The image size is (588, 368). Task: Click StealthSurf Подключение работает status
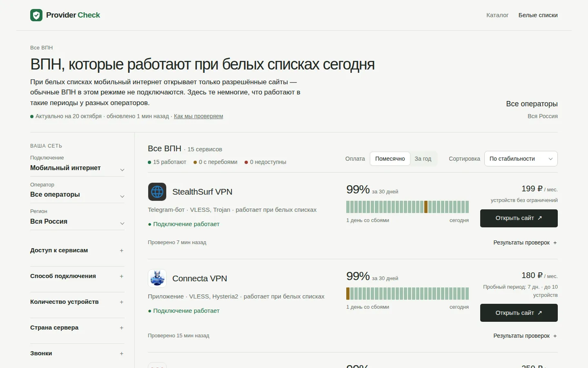[x=184, y=224]
